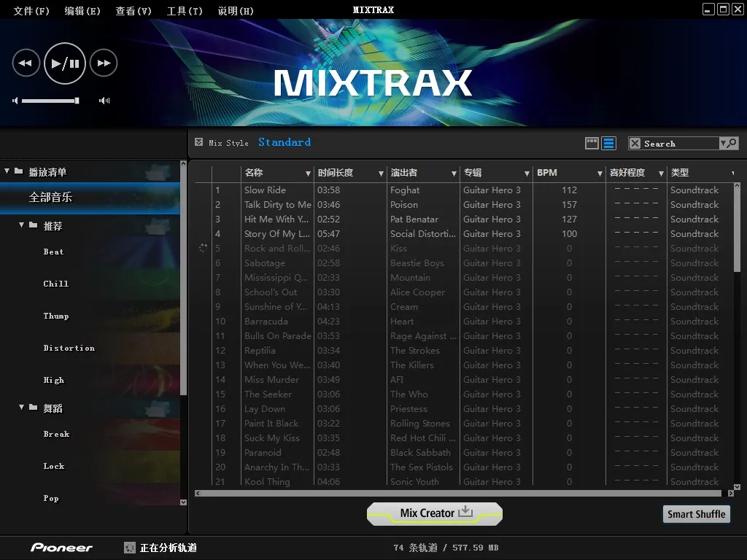Toggle the Mix Style checkbox
The width and height of the screenshot is (747, 560).
coord(198,142)
